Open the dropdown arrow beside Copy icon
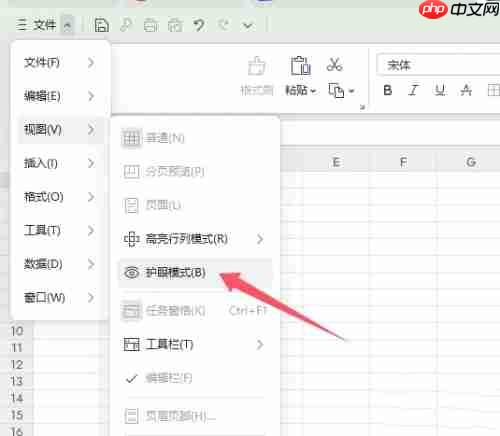 351,91
